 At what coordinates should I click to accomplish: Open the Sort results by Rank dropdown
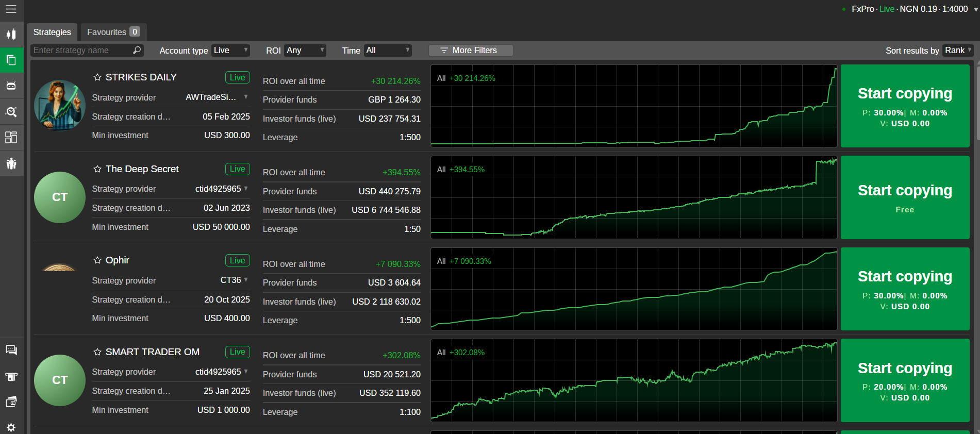(x=957, y=50)
